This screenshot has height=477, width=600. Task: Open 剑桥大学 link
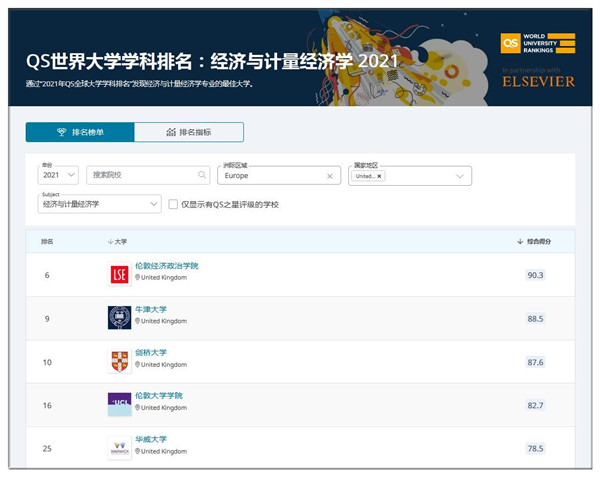151,352
